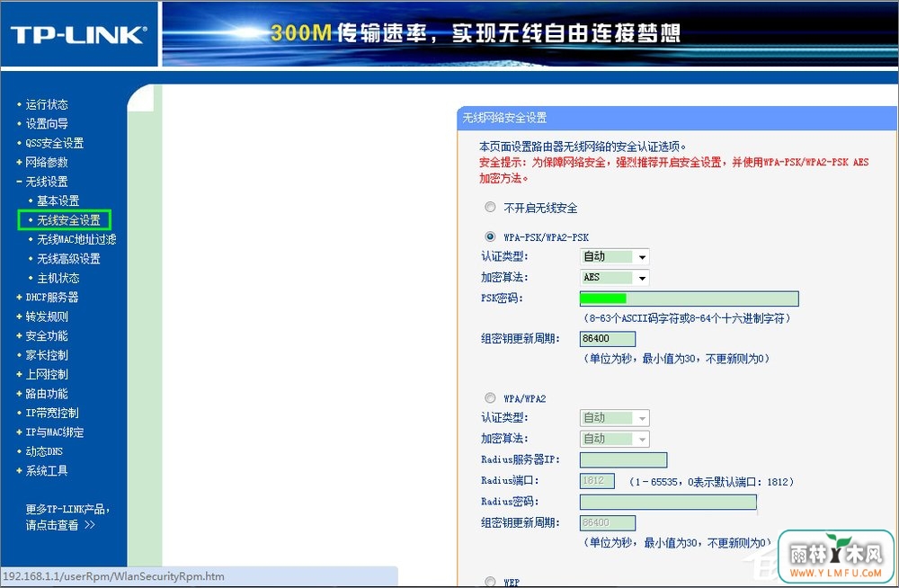Screen dimensions: 899x588
Task: Click the WPA/WPA2 组密钥更新周期 field
Action: [607, 522]
